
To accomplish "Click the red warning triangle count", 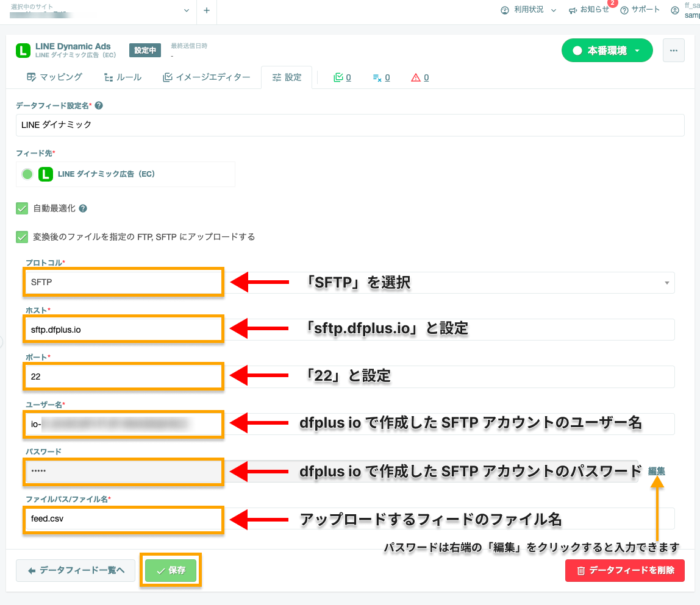I will [x=420, y=77].
